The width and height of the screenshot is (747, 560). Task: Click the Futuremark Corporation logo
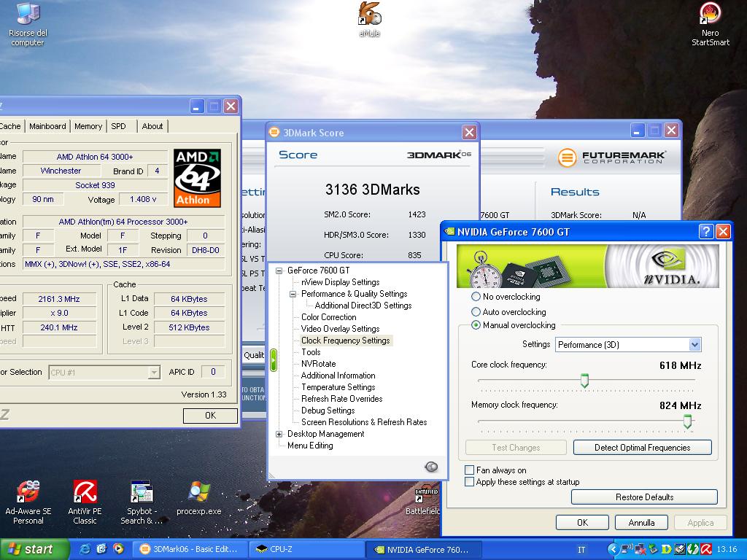[x=611, y=157]
